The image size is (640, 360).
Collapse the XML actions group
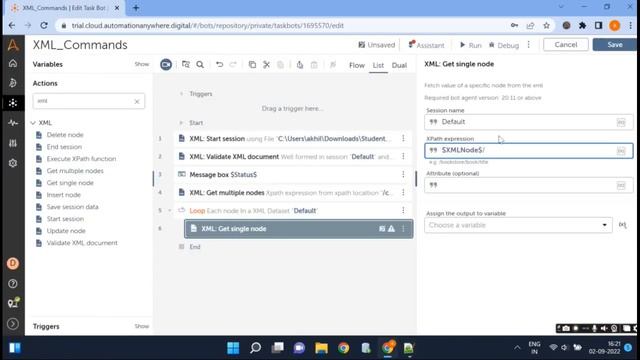[x=33, y=122]
